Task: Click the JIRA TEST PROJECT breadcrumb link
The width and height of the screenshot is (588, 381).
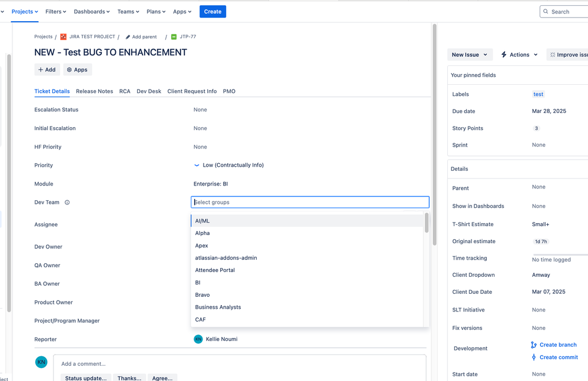Action: tap(92, 37)
